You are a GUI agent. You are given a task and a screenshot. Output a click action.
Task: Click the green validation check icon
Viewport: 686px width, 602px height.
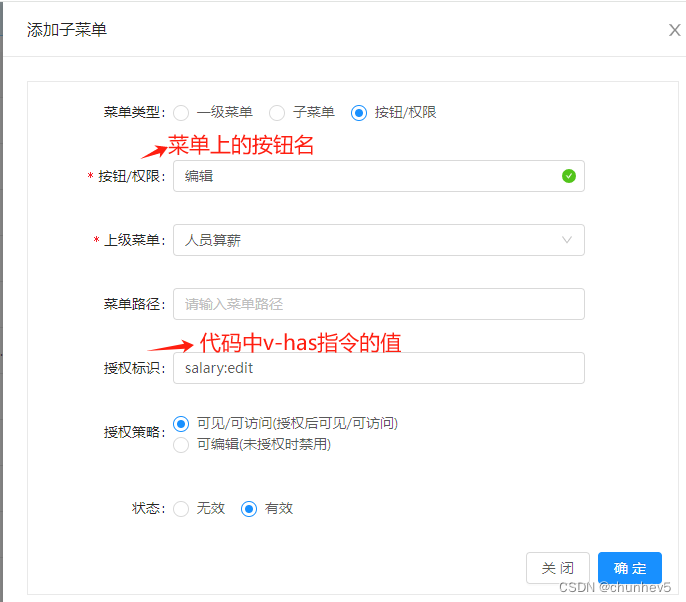point(568,176)
